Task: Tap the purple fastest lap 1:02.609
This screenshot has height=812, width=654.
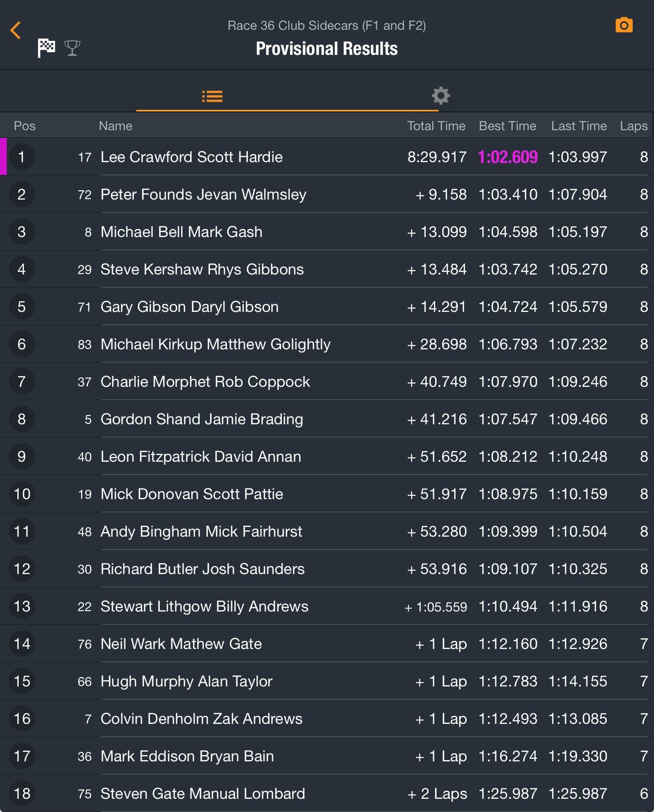Action: pyautogui.click(x=508, y=157)
